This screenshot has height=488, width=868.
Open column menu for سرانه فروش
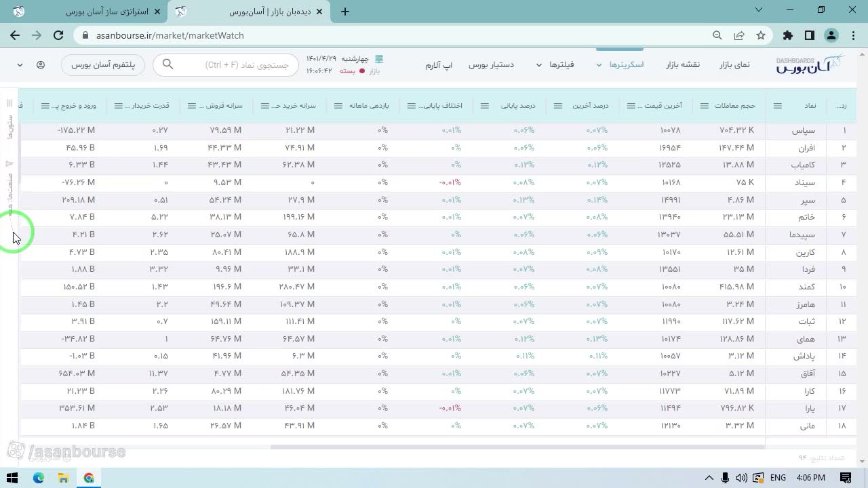192,106
